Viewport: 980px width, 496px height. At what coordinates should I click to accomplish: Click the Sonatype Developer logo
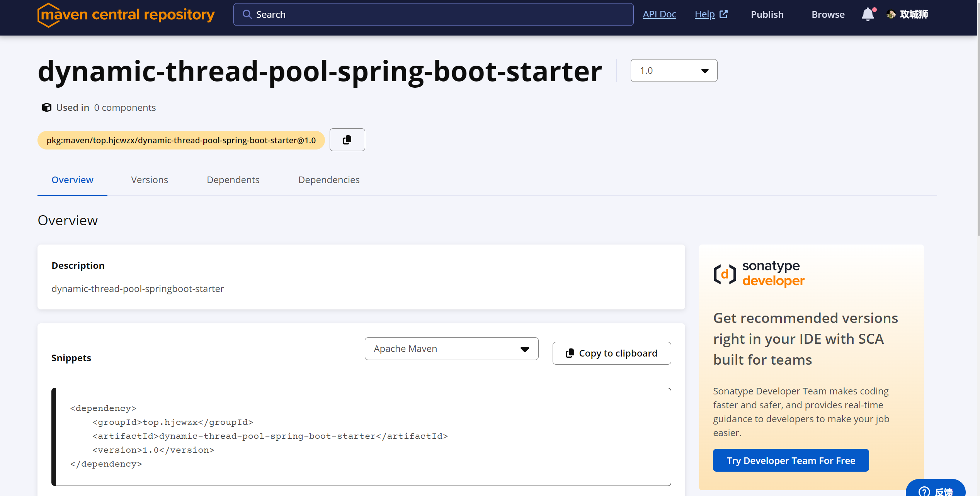point(759,273)
